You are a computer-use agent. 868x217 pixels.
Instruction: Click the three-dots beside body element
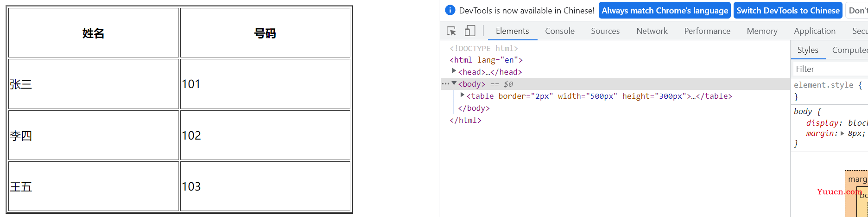click(x=445, y=84)
